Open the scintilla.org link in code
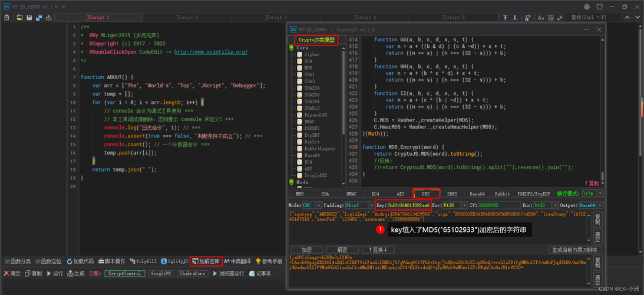This screenshot has width=644, height=295. pos(210,52)
